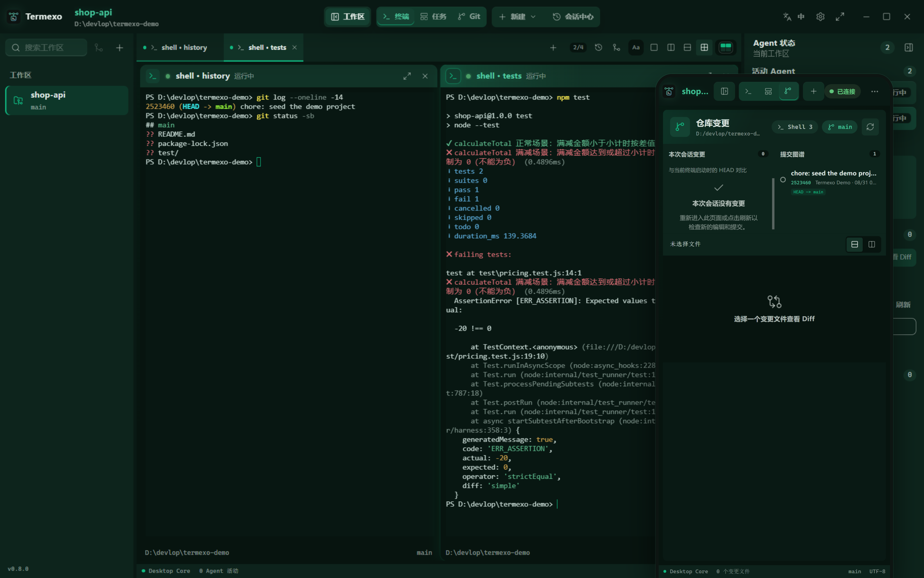Click the v0.8.0 version label

[18, 569]
